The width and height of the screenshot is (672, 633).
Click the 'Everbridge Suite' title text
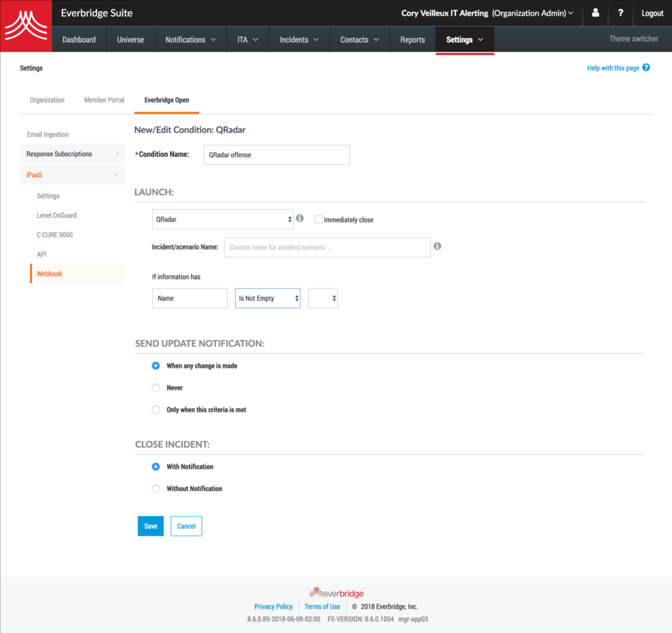tap(97, 13)
